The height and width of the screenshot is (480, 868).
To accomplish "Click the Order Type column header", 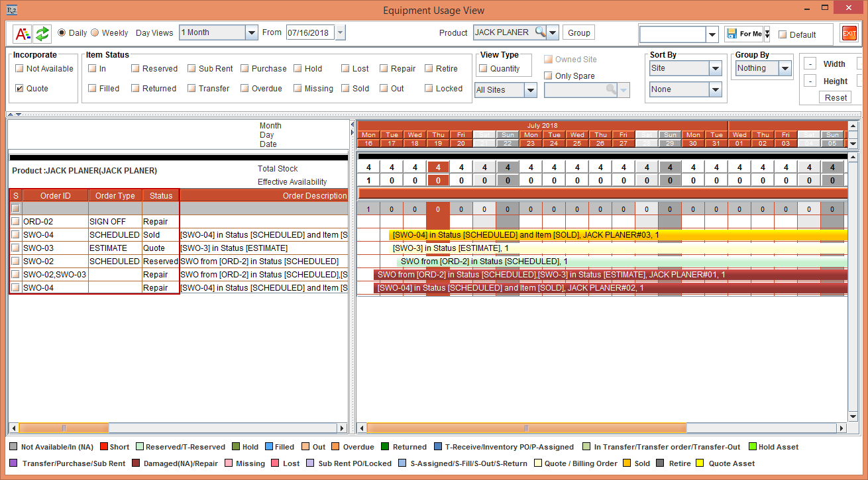I will point(115,196).
